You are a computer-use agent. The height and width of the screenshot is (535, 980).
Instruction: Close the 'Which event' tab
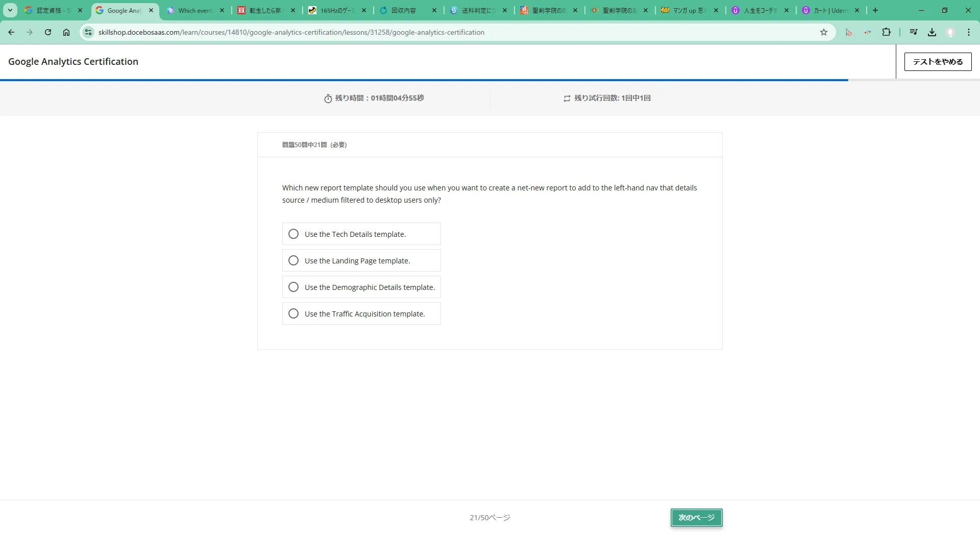pyautogui.click(x=222, y=10)
